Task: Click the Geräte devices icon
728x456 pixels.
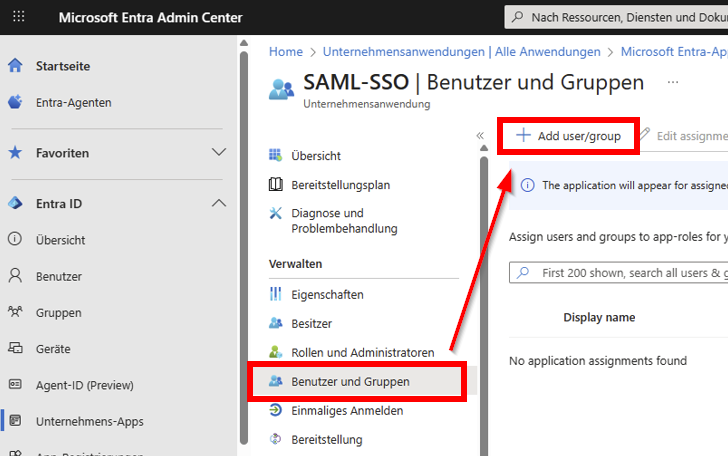Action: 15,349
